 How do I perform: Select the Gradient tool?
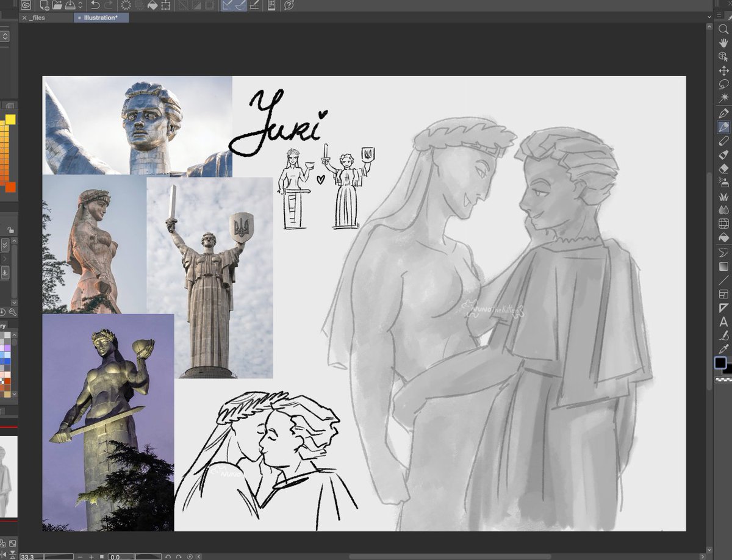coord(723,267)
